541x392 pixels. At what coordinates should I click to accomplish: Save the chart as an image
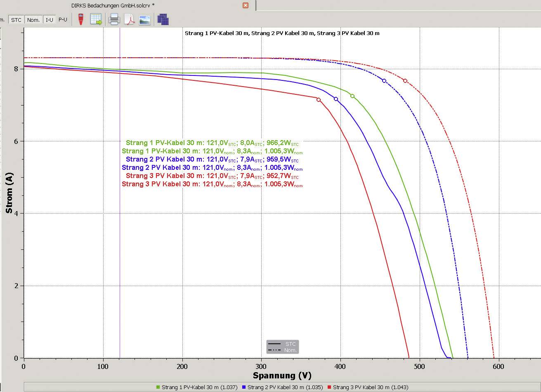pos(144,19)
